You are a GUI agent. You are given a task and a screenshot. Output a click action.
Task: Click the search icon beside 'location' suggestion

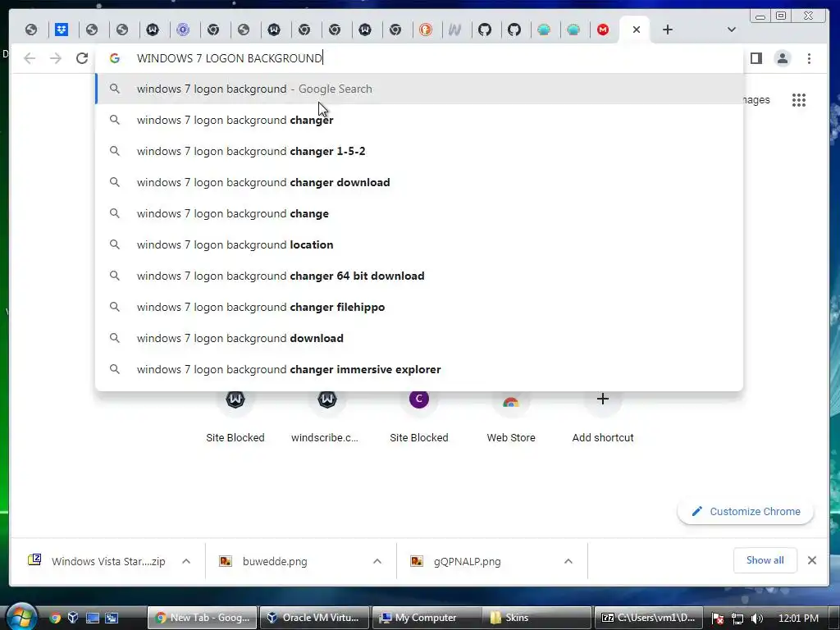coord(115,244)
